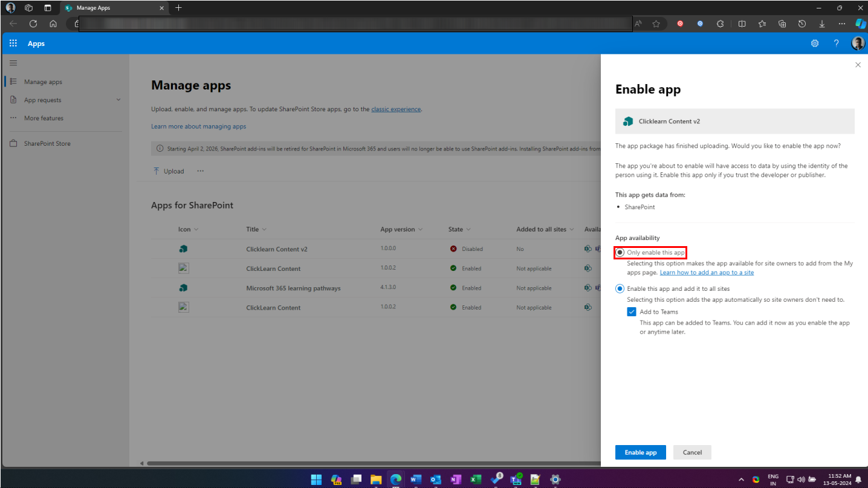
Task: Show hidden system tray icons
Action: point(742,480)
